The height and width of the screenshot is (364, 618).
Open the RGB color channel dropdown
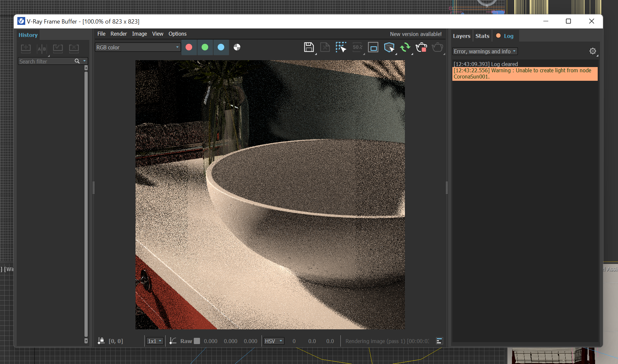pyautogui.click(x=137, y=47)
